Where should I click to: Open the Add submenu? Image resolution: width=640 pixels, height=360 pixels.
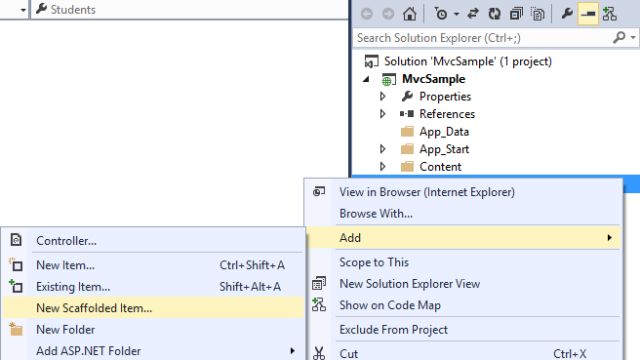click(463, 238)
